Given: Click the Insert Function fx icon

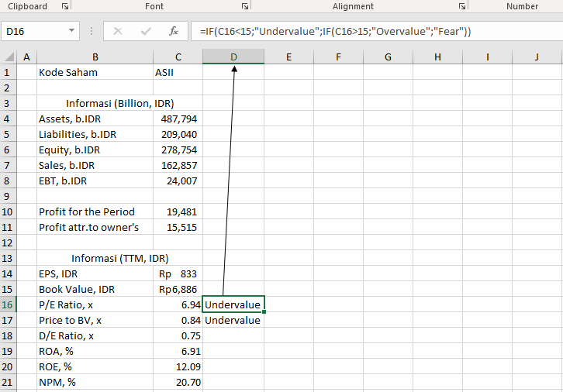Looking at the screenshot, I should click(174, 31).
